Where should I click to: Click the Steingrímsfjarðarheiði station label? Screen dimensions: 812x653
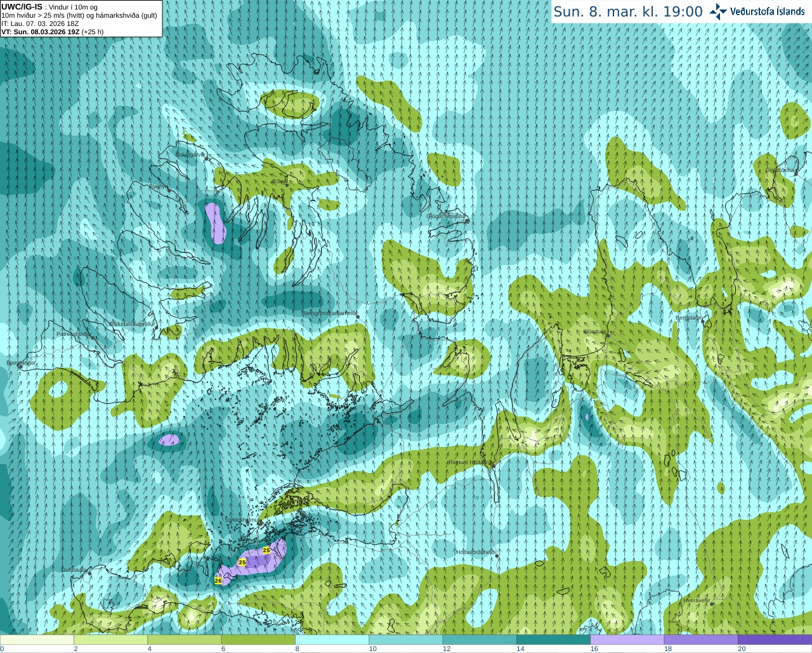(x=329, y=313)
